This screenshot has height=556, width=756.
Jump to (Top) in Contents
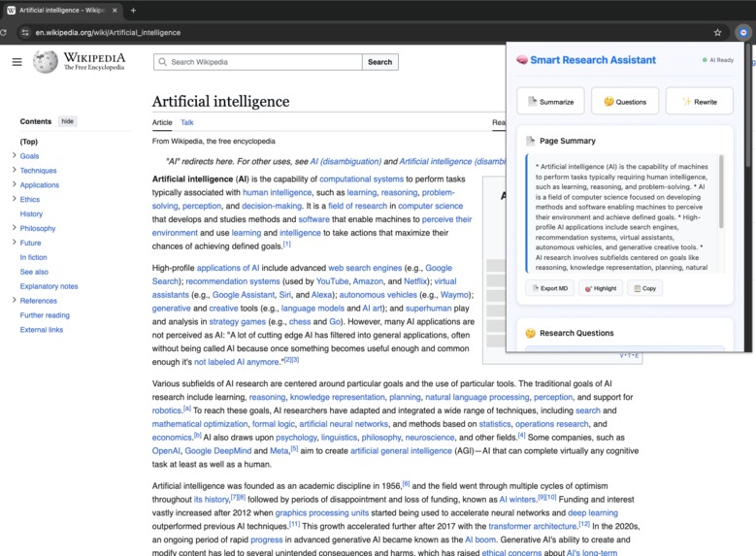[x=28, y=142]
